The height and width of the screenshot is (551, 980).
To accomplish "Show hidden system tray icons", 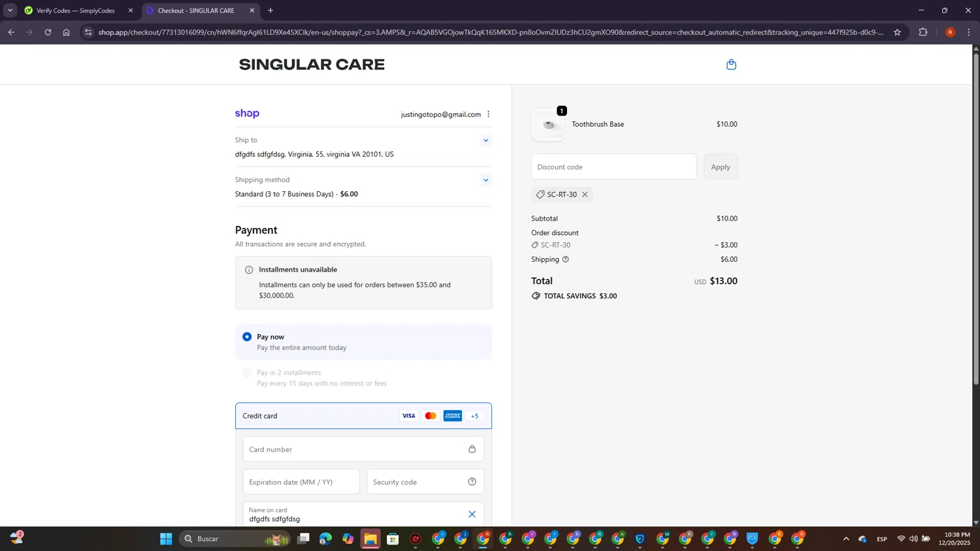I will coord(846,539).
